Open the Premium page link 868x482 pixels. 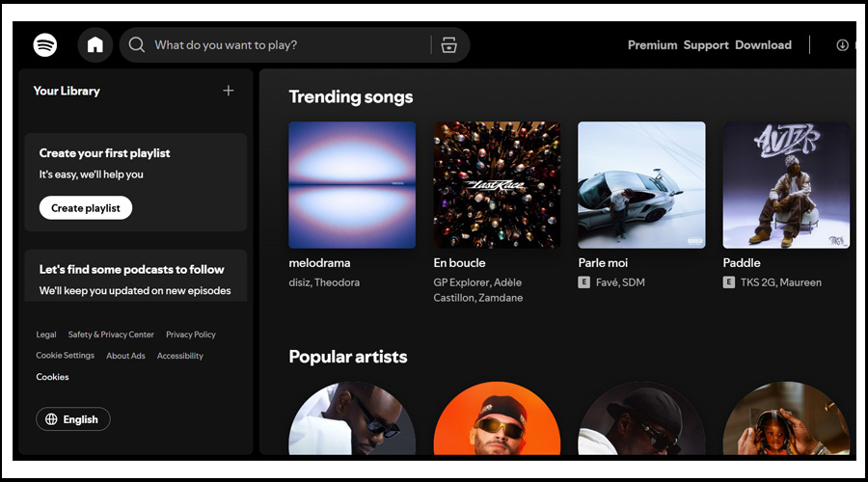coord(652,45)
